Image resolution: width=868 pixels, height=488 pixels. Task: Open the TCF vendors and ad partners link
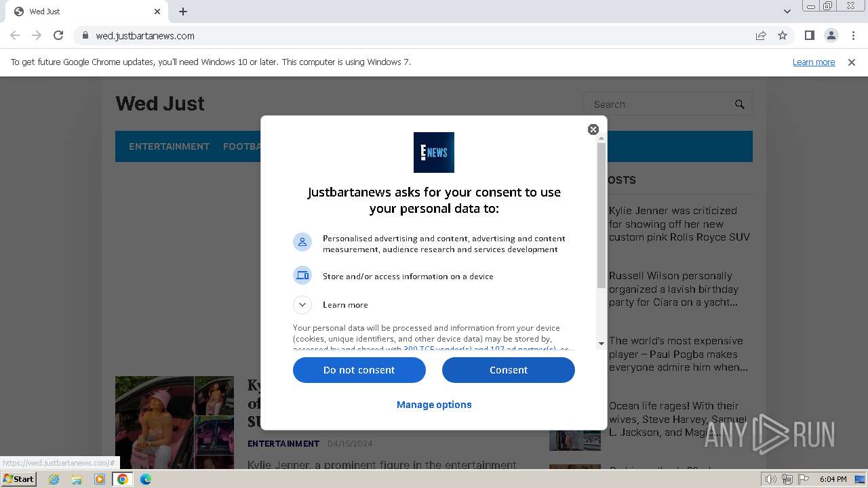[x=479, y=349]
